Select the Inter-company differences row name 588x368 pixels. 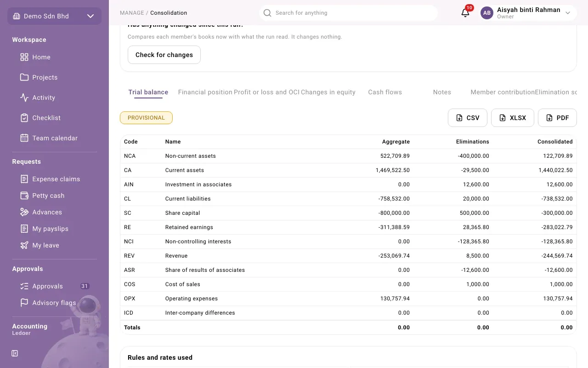pyautogui.click(x=200, y=313)
